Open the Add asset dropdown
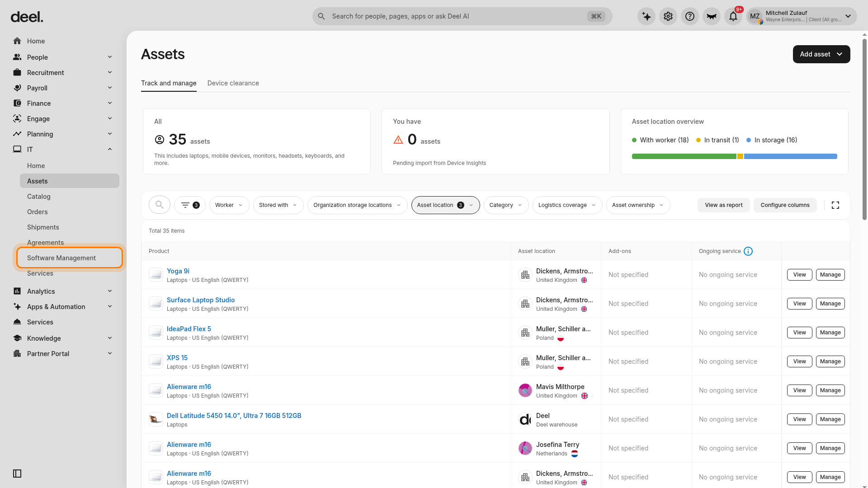 [x=821, y=54]
